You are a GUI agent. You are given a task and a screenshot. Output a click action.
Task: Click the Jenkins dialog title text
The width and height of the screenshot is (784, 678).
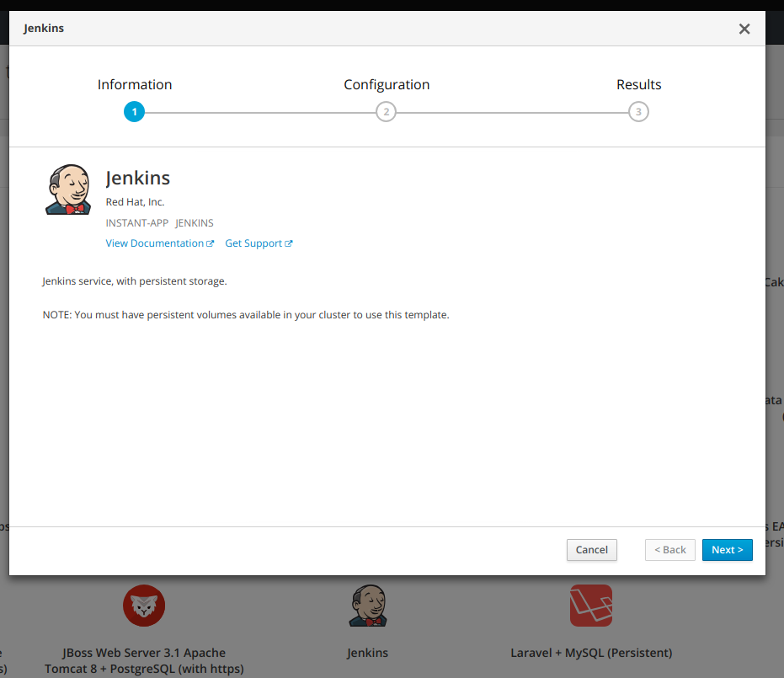[x=44, y=29]
